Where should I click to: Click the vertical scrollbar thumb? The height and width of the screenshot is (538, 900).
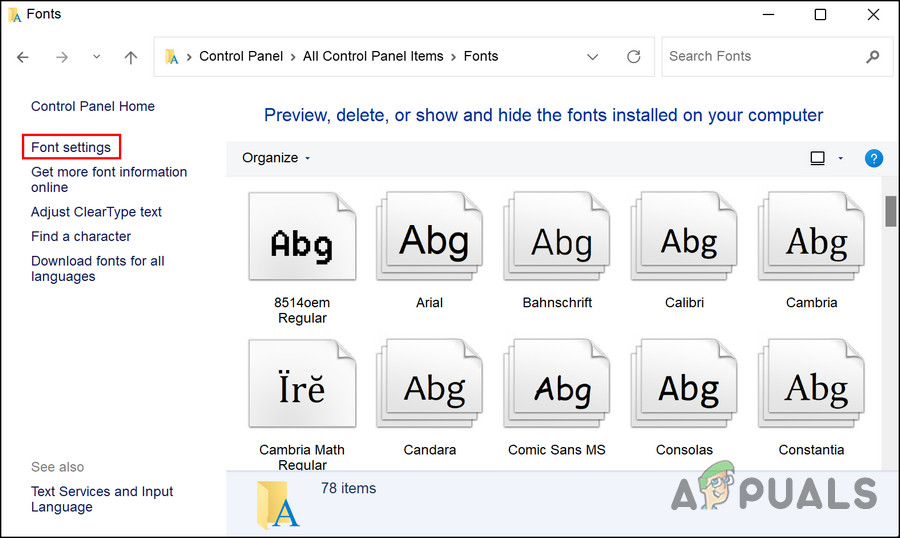891,211
